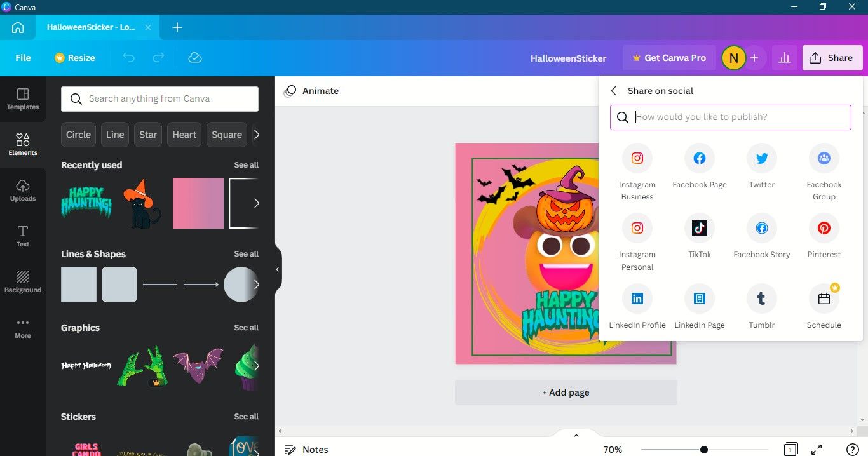Screen dimensions: 868x456
Task: Go back from Share on social
Action: (x=614, y=91)
